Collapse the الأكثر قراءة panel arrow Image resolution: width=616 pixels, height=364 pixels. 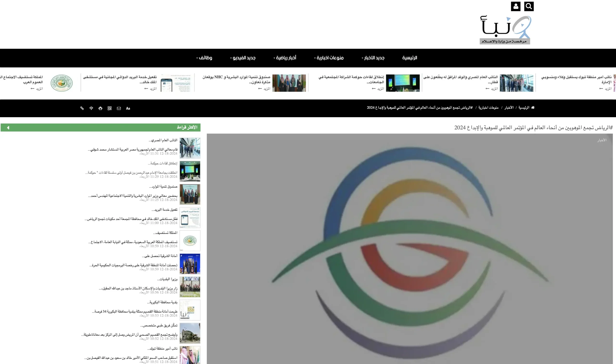(x=8, y=128)
